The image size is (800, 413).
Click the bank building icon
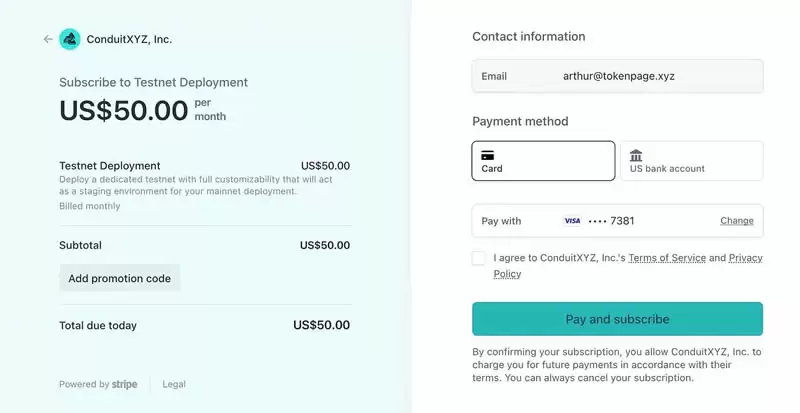[636, 155]
